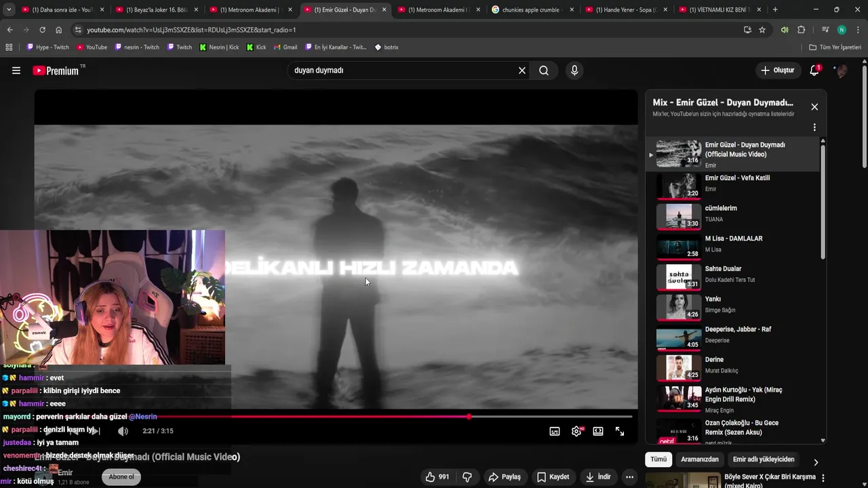Open the Kick bookmark
The height and width of the screenshot is (488, 868).
point(256,47)
